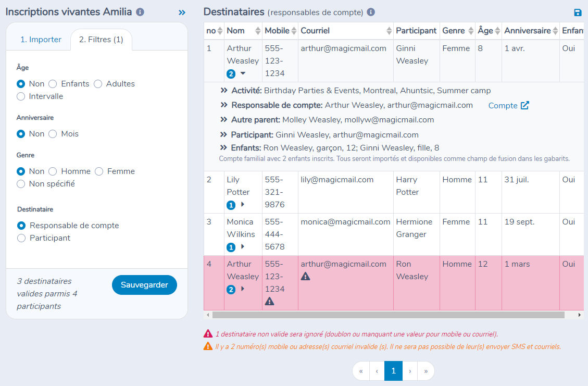Select Homme gender filter
The height and width of the screenshot is (386, 588).
(53, 171)
